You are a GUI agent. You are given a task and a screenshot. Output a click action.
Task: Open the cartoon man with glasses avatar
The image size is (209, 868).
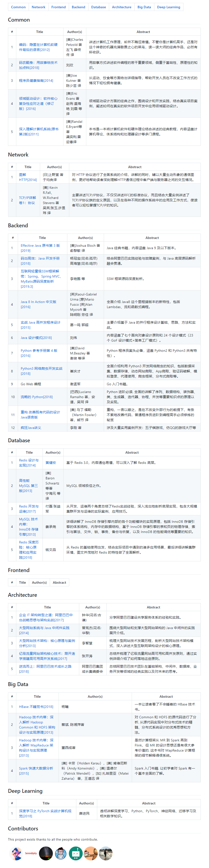click(61, 853)
